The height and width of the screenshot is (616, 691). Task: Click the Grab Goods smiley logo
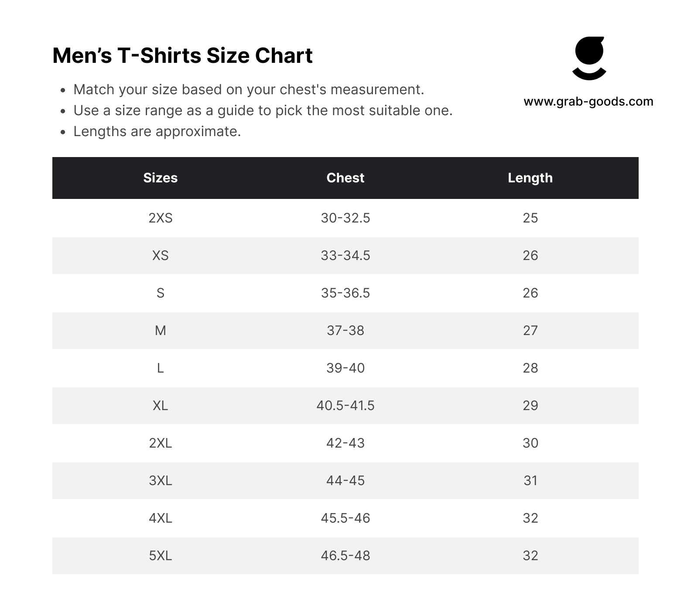point(589,58)
